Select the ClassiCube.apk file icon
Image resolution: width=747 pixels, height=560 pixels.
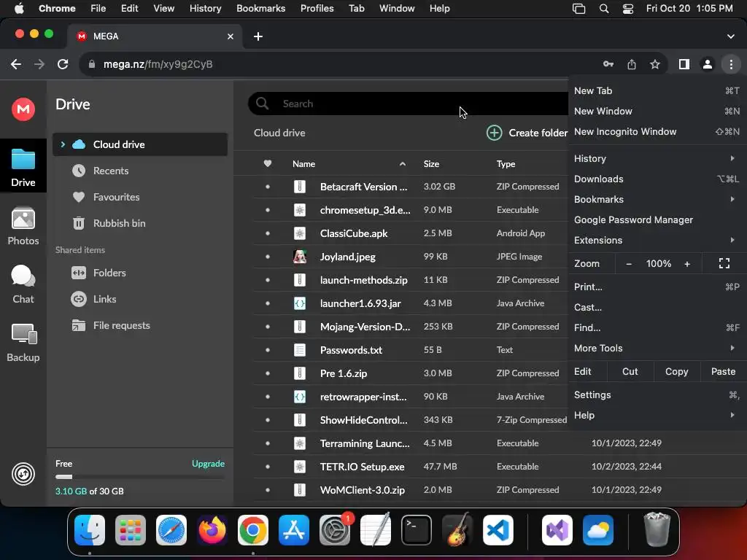tap(300, 233)
